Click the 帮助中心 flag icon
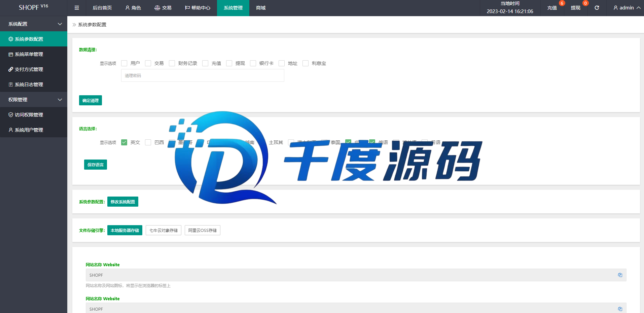The width and height of the screenshot is (644, 313). point(187,8)
